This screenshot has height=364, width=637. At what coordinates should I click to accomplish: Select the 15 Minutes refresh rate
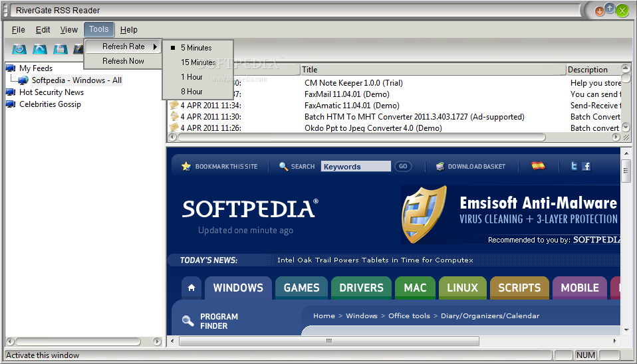tap(198, 62)
